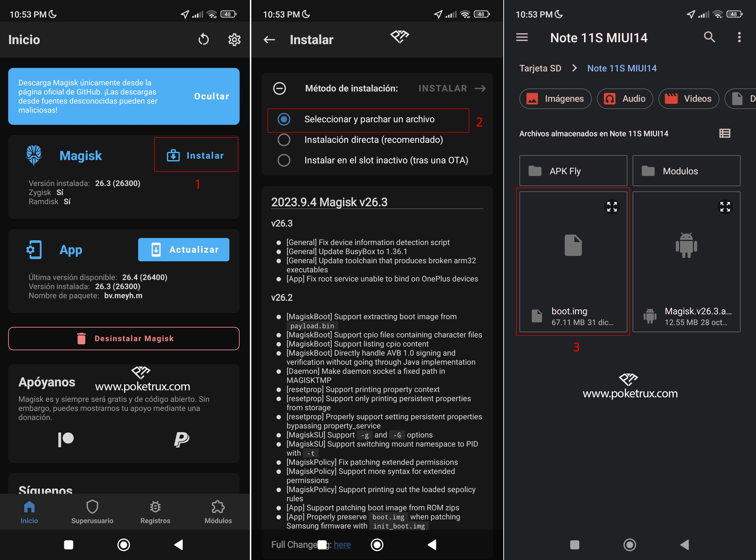The image size is (756, 560).
Task: Open the Full Changelog 'here' link
Action: [342, 545]
